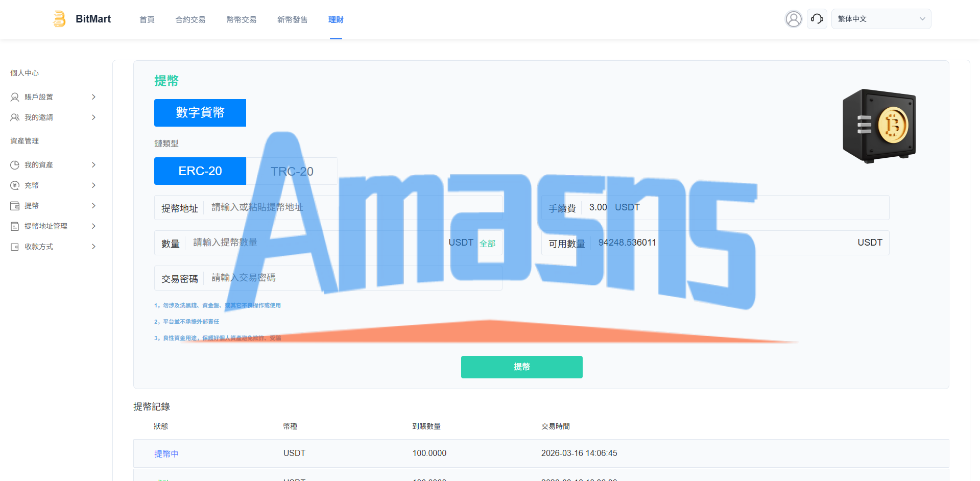
Task: Expand the 我的資產 chevron arrow
Action: point(93,165)
